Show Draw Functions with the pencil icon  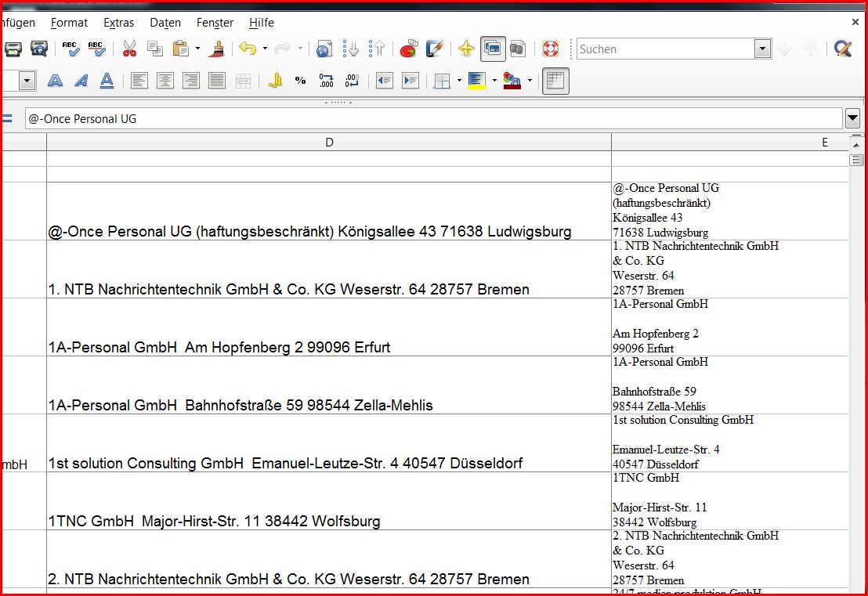[435, 49]
